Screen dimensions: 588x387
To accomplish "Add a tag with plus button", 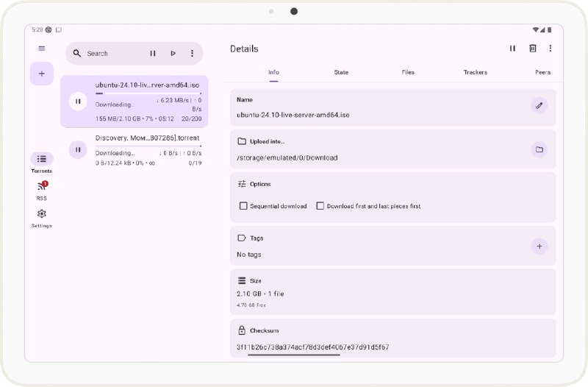I will 539,246.
